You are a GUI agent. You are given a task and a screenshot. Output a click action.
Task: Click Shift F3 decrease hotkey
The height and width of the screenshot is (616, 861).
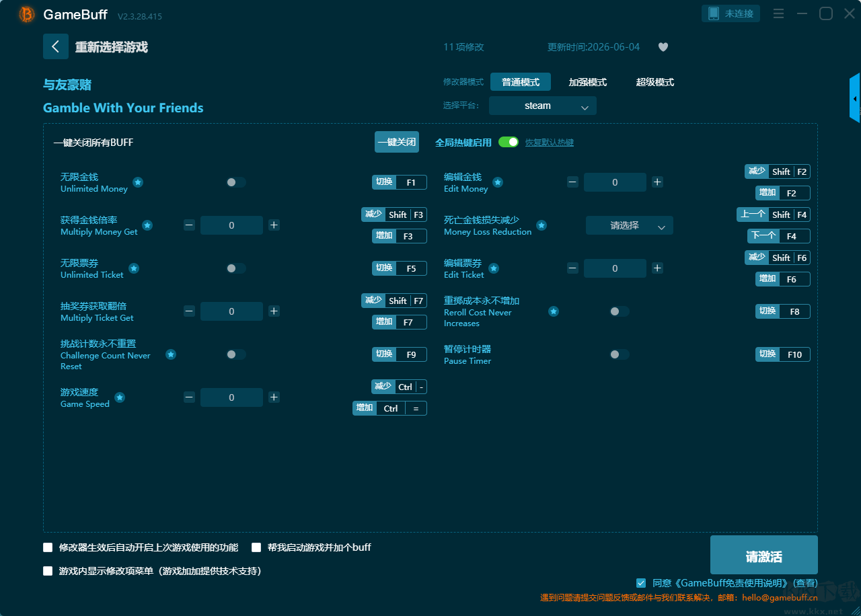394,215
